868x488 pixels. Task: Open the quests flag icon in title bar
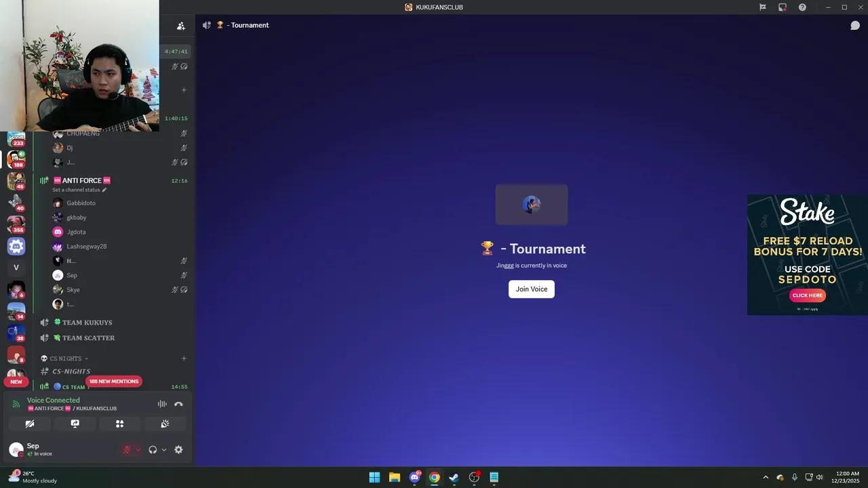point(762,7)
